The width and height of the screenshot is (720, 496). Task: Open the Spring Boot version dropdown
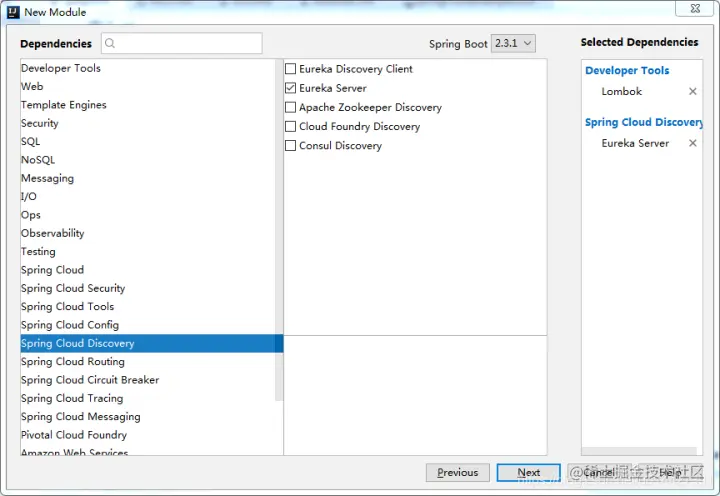pos(513,43)
